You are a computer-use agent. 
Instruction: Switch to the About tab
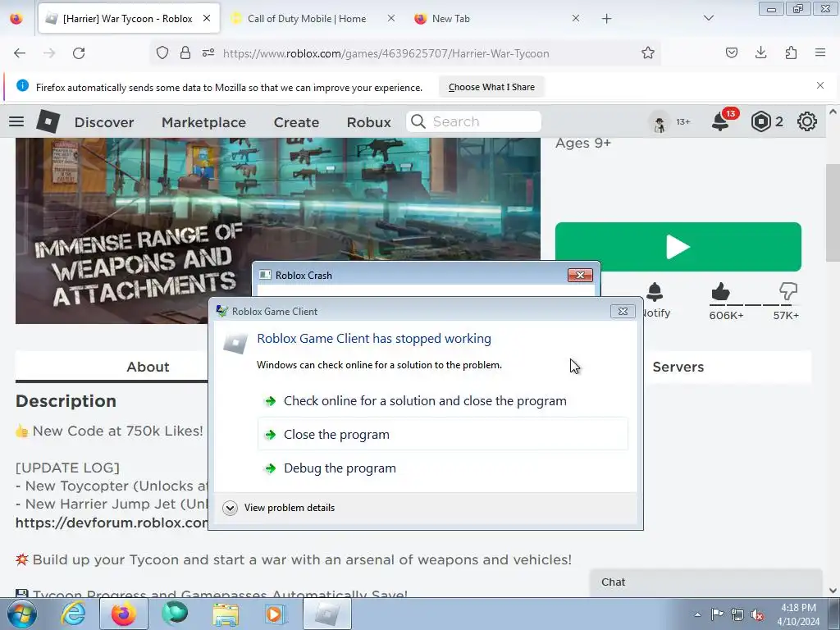coord(148,367)
